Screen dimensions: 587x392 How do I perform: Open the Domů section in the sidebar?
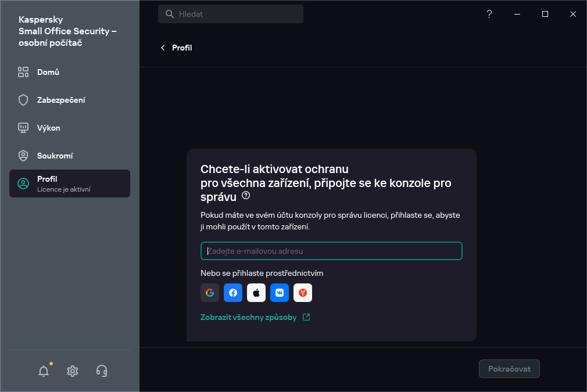pos(48,72)
